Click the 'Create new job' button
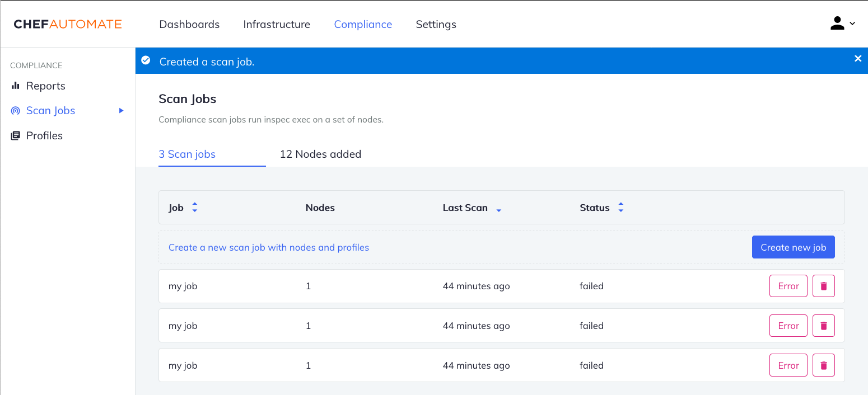868x395 pixels. tap(793, 247)
